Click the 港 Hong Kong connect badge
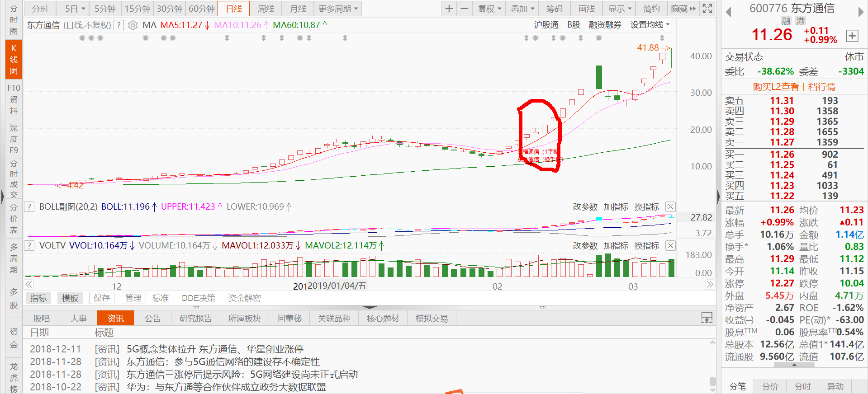This screenshot has width=868, height=394. point(801,21)
